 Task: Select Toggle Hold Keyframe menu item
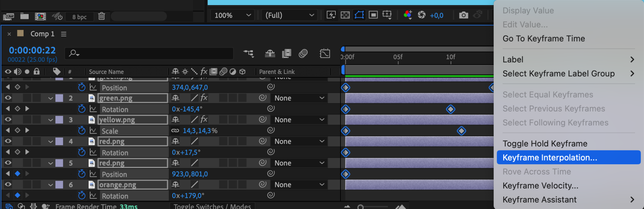pyautogui.click(x=545, y=144)
